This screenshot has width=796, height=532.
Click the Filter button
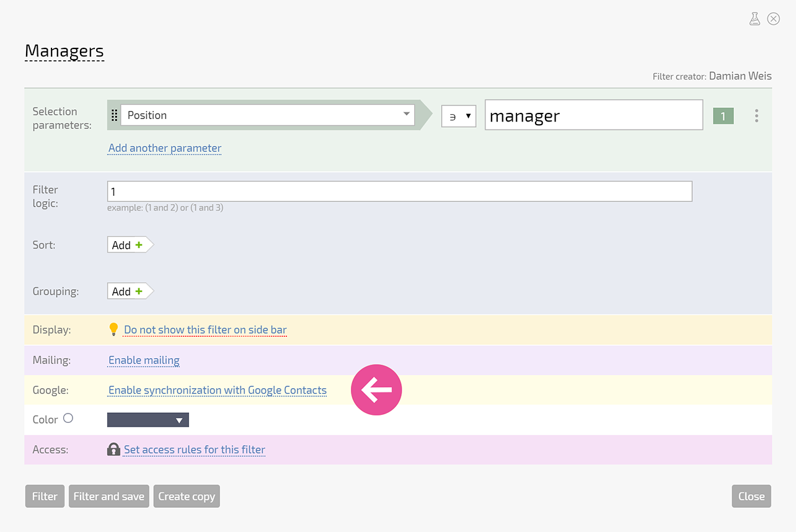tap(45, 496)
